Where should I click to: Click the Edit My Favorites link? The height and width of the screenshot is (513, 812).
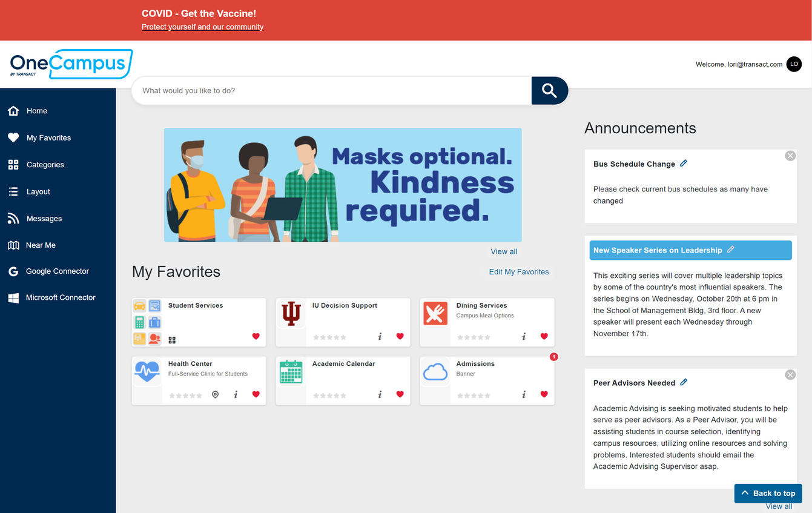pyautogui.click(x=518, y=271)
